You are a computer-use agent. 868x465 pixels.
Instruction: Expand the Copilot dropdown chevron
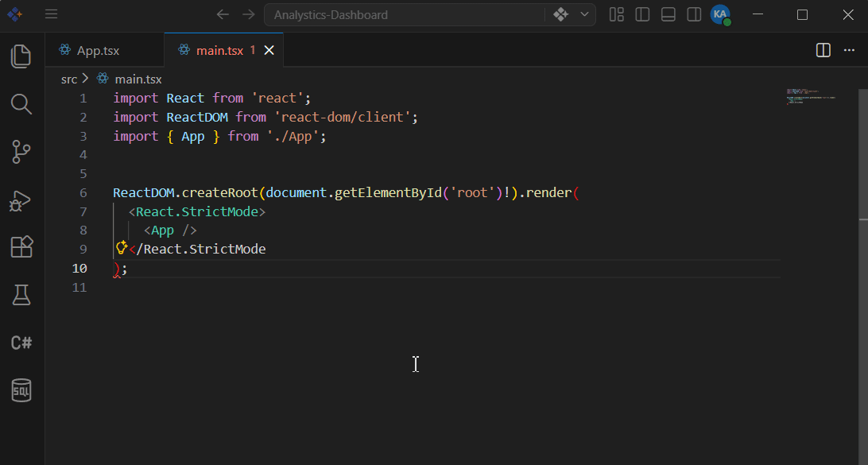(x=584, y=15)
